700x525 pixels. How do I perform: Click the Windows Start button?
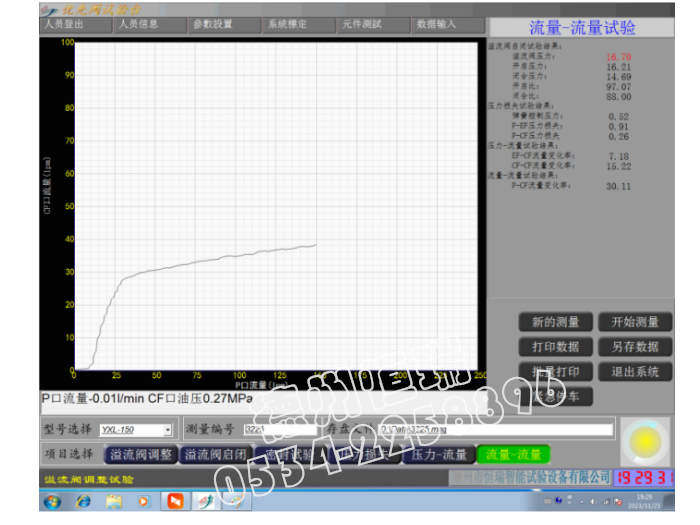(51, 500)
